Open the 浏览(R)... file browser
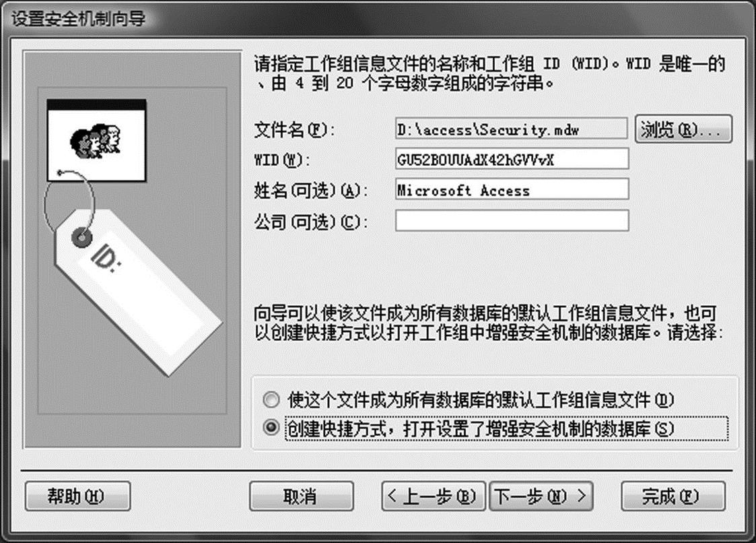Screen dimensions: 756x543 coord(684,129)
